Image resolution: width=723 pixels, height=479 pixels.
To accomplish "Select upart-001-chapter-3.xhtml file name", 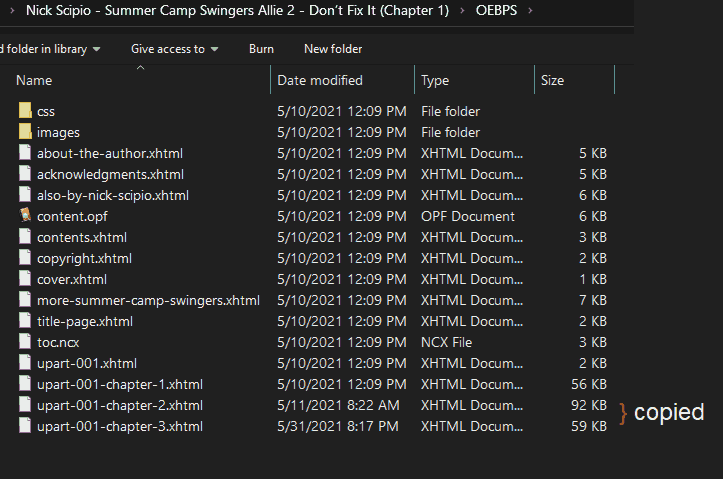I will click(x=120, y=426).
